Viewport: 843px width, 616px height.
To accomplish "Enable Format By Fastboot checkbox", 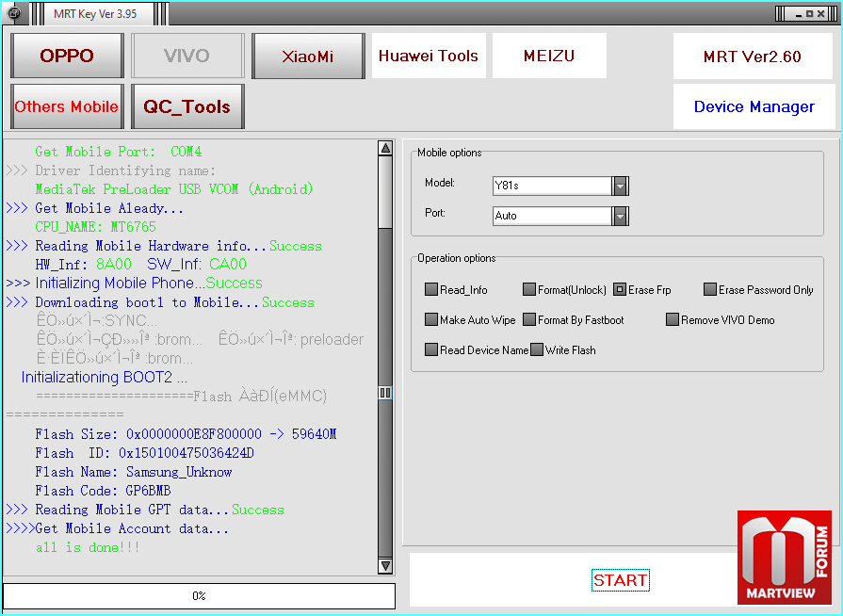I will (529, 319).
